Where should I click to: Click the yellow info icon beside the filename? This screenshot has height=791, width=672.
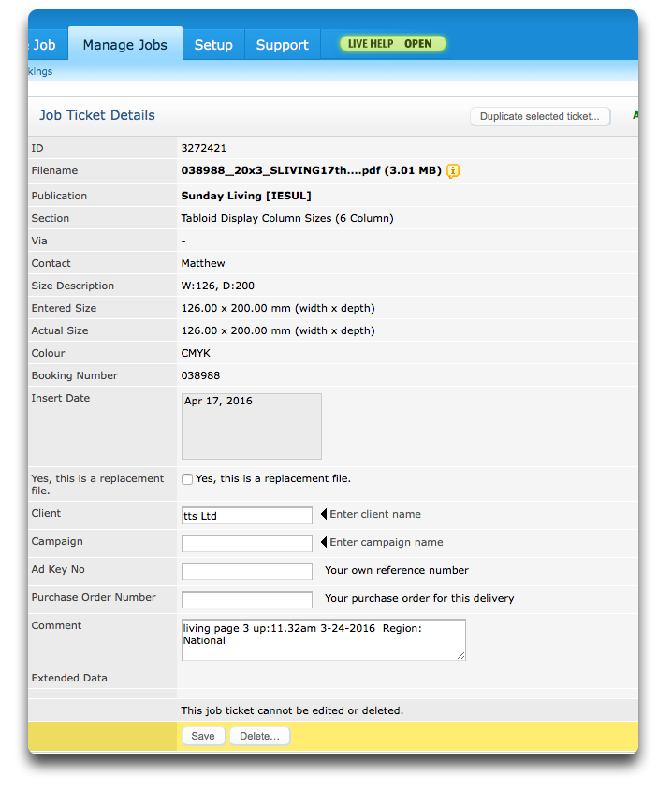453,171
